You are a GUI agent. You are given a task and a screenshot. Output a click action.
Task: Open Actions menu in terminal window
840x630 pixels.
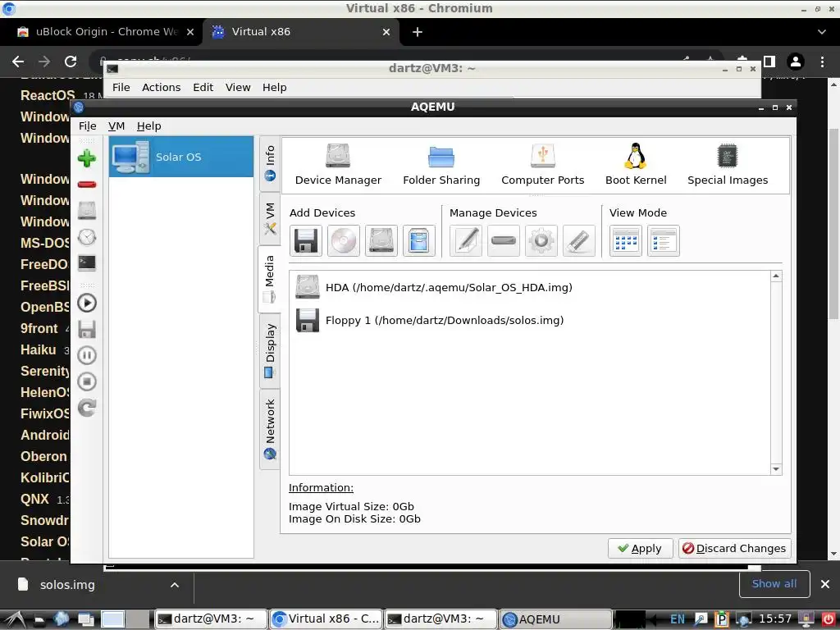tap(162, 87)
